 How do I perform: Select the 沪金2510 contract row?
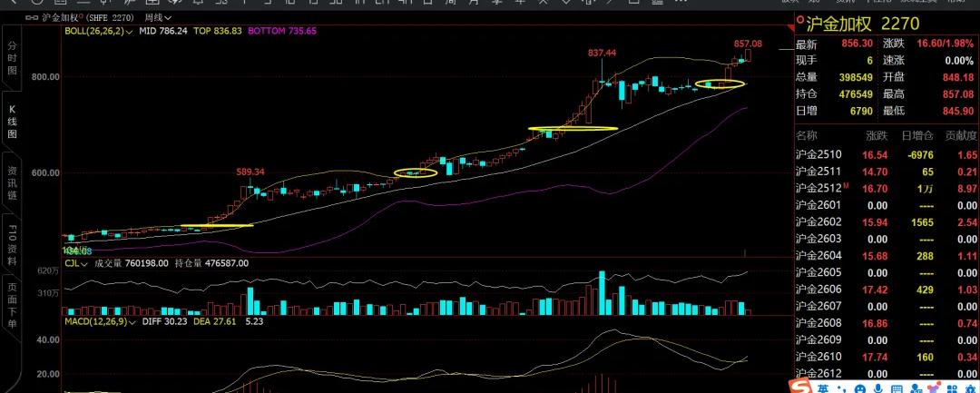click(887, 154)
